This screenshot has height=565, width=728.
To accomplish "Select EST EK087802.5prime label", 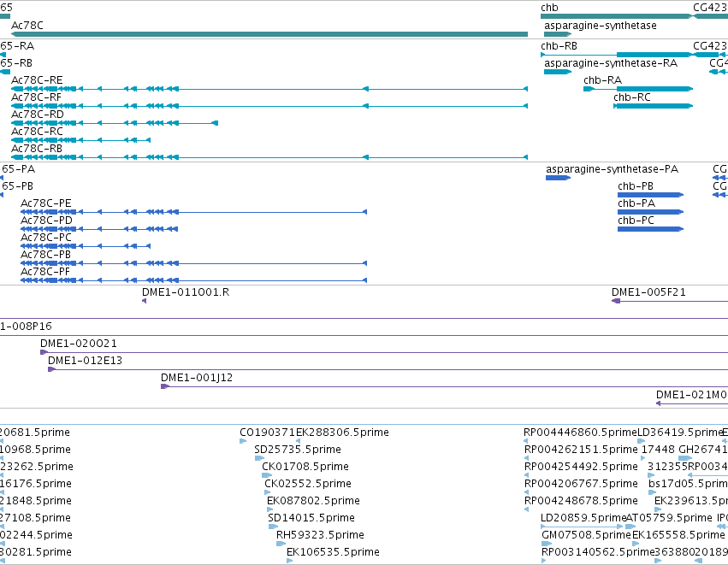I will click(313, 502).
